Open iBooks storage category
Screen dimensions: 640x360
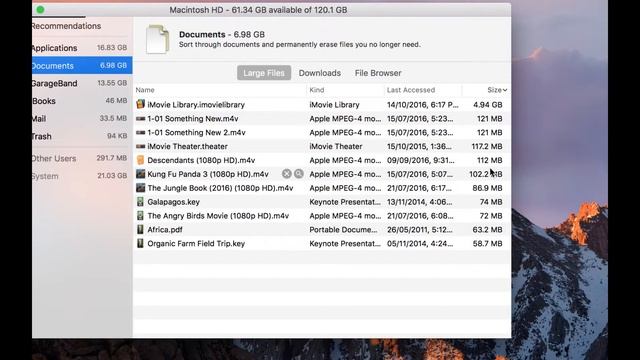(x=82, y=101)
